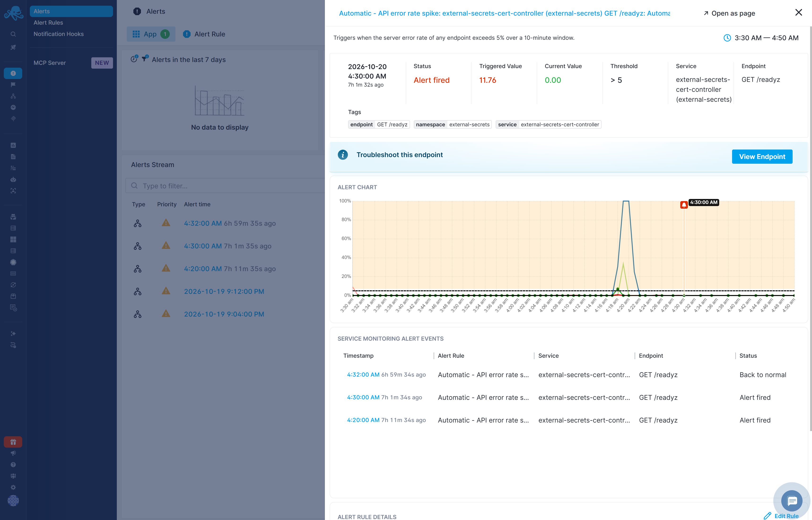Open the gift icon in the sidebar
812x520 pixels.
13,442
